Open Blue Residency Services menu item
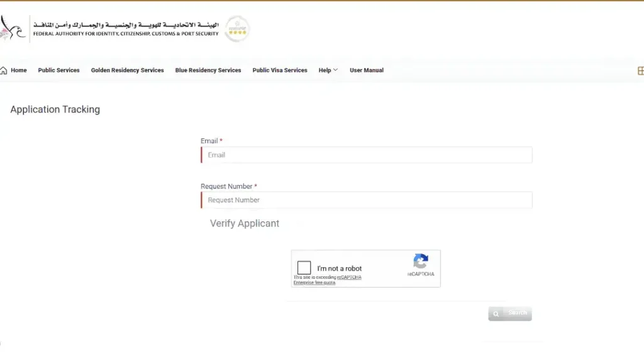Screen dimensions: 644x358 point(208,70)
